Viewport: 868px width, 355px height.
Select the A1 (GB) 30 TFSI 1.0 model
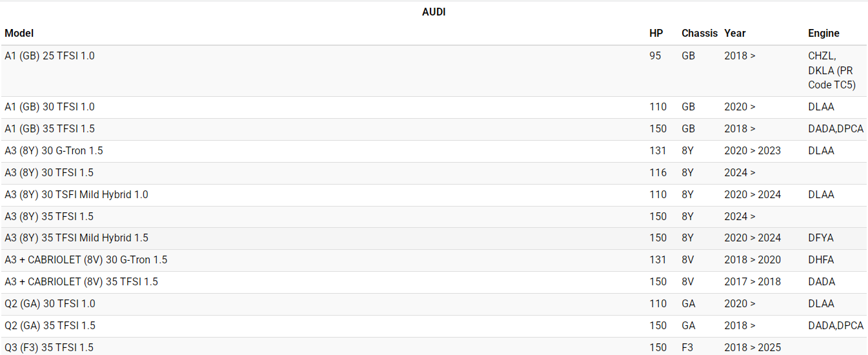click(x=50, y=107)
